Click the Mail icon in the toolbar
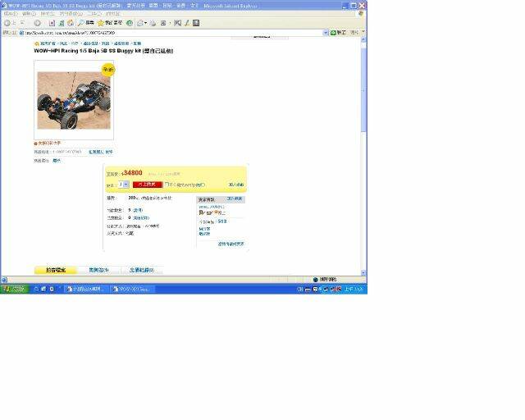 [x=142, y=23]
